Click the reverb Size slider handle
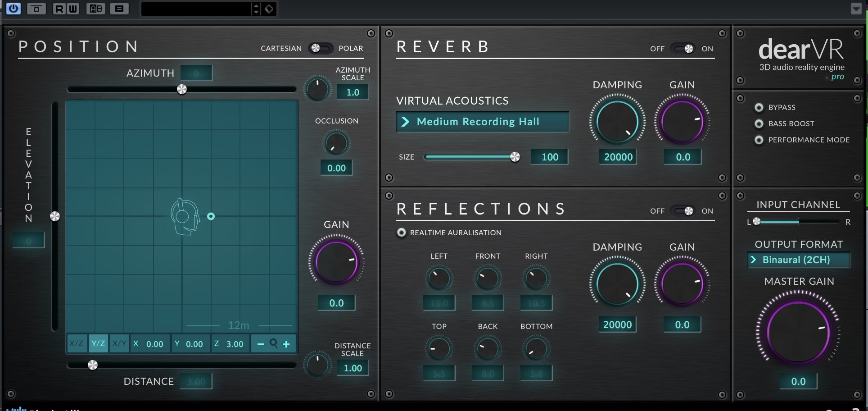Screen dimensions: 868x411 pyautogui.click(x=515, y=157)
